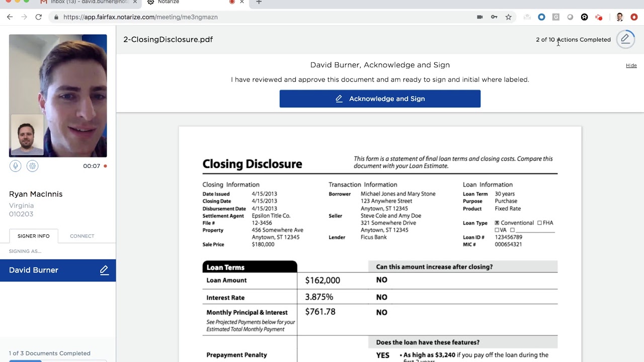This screenshot has width=644, height=362.
Task: Click the MIC # 000654321 value
Action: click(x=508, y=244)
